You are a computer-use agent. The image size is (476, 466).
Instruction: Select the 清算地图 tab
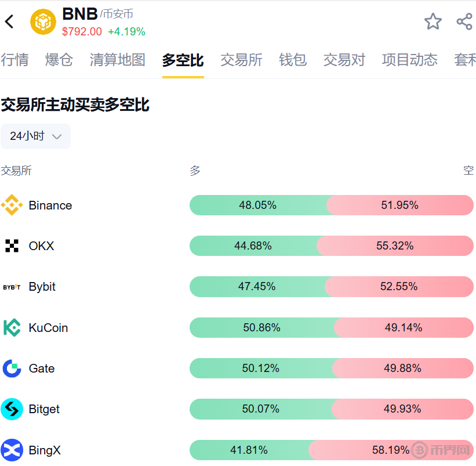(x=118, y=60)
